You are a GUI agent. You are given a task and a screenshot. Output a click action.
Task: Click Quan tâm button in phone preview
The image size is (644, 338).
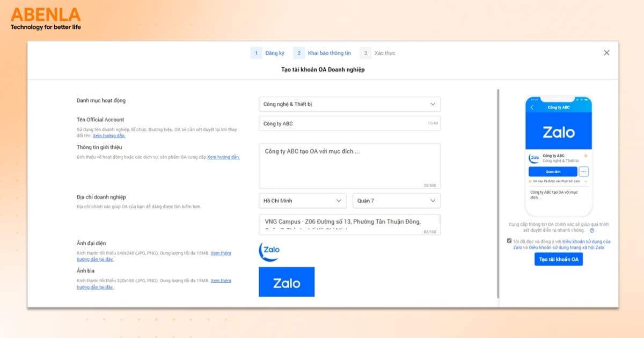(x=553, y=172)
